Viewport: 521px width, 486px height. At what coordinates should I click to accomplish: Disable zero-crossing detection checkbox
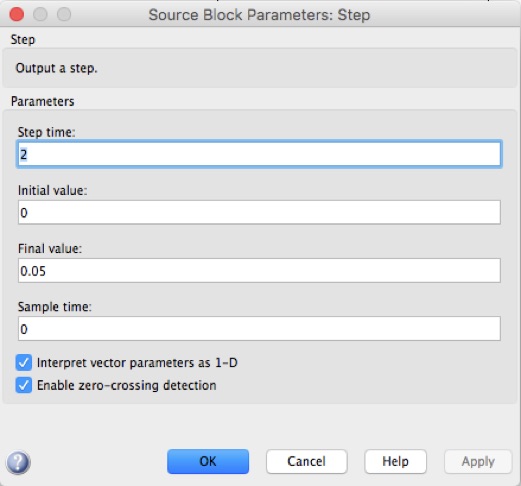[x=24, y=385]
